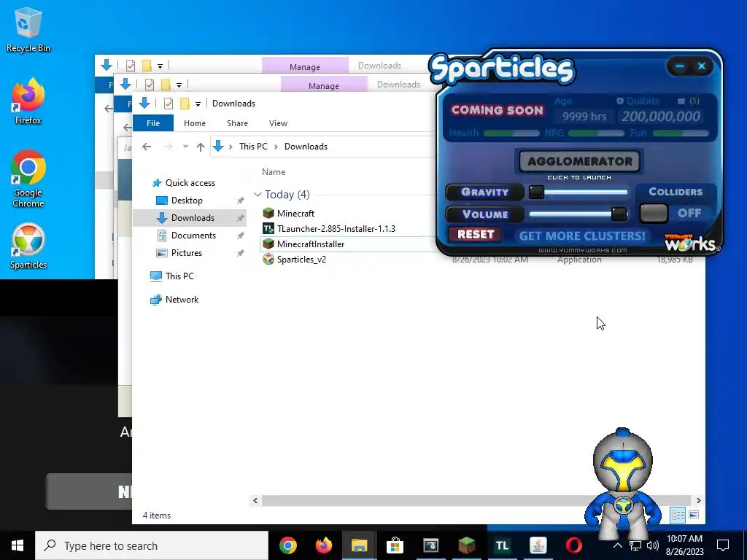
Task: Open the Recycle Bin desktop icon
Action: point(28,29)
